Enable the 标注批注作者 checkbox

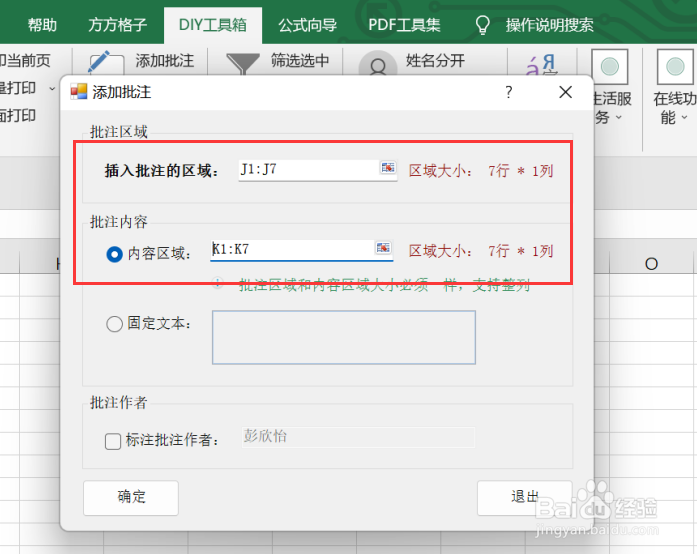point(113,442)
